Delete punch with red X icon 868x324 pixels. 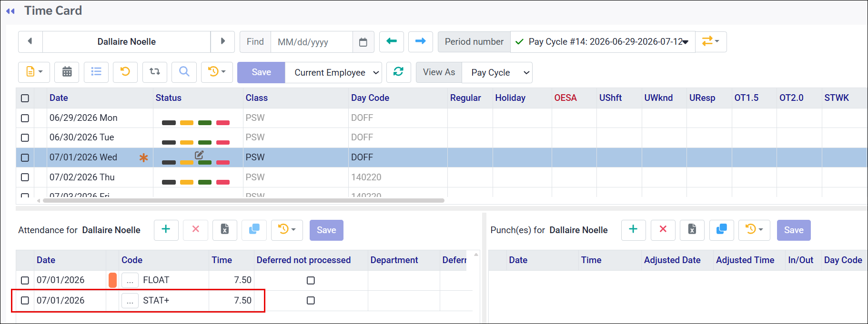[663, 230]
